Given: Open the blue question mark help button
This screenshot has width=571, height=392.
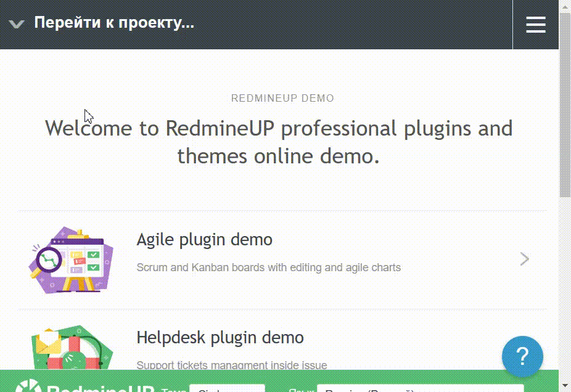Looking at the screenshot, I should pos(522,356).
